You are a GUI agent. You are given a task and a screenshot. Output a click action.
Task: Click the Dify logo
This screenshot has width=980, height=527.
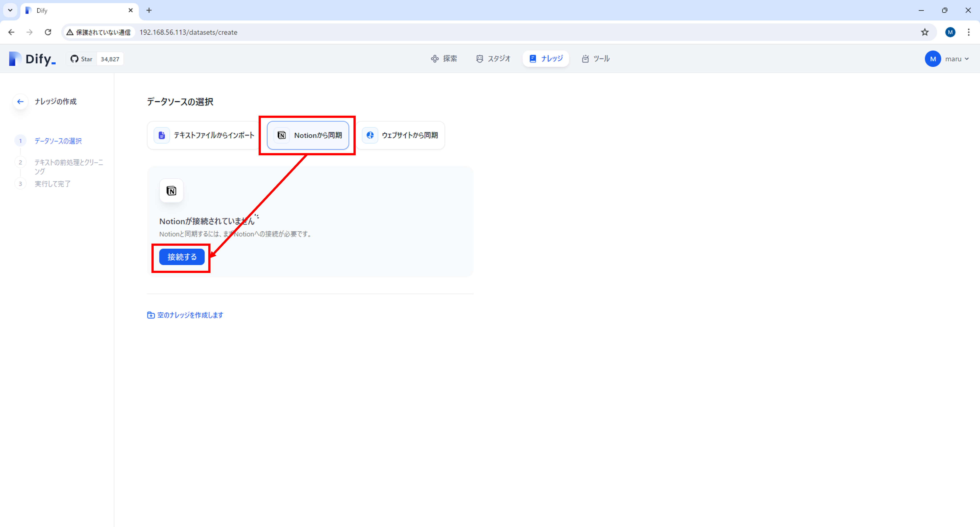(32, 59)
